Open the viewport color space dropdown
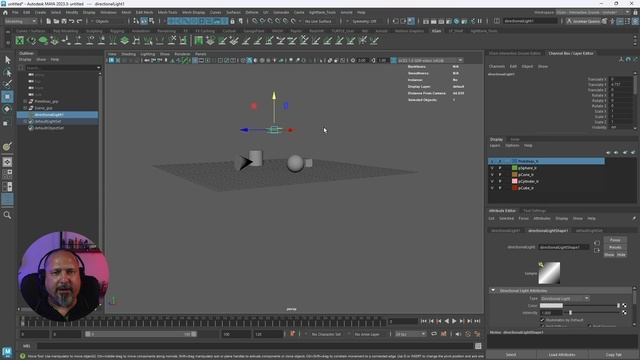Viewport: 640px width, 360px height. pyautogui.click(x=430, y=60)
